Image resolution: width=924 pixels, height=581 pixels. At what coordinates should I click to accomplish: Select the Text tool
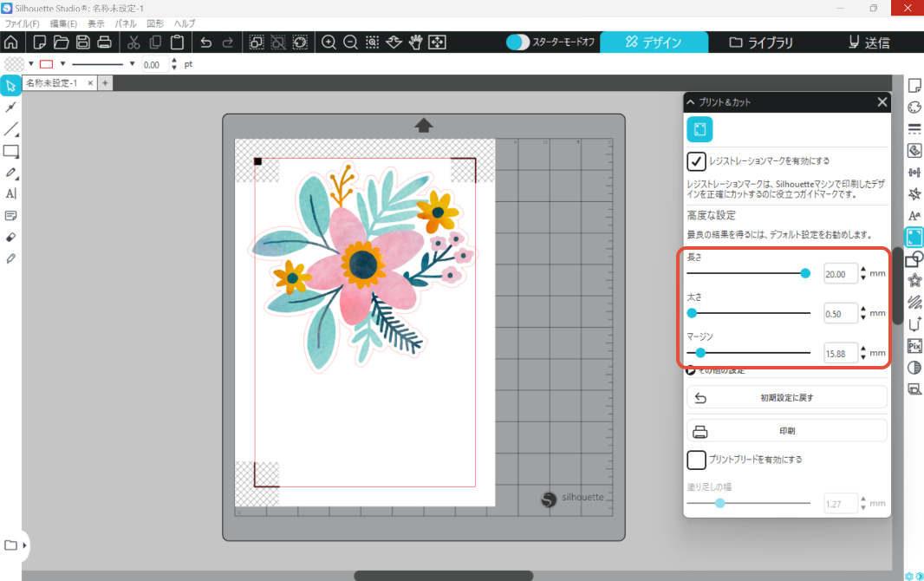(10, 194)
